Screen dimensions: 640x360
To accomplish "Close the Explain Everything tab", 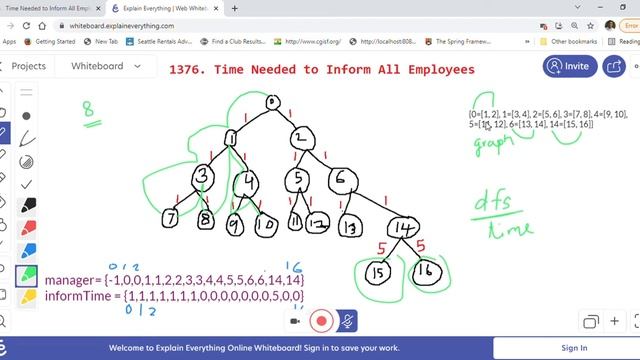I will click(x=216, y=8).
